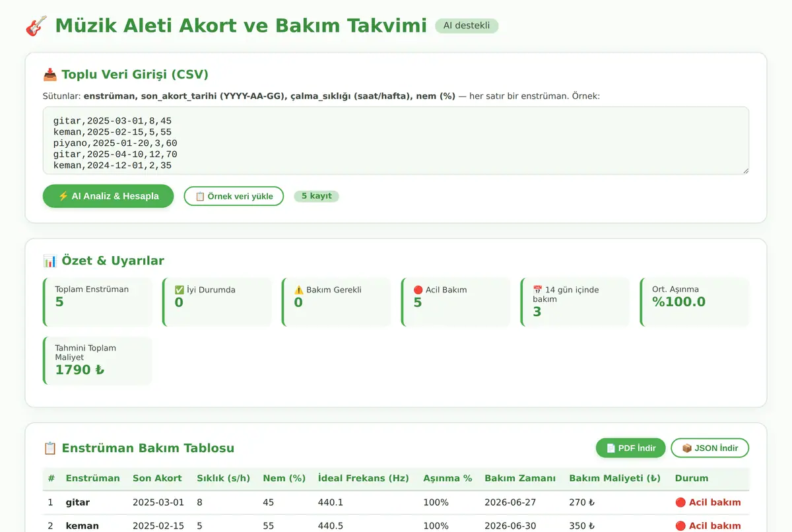Click the Bakım Maliyeti (₺) column header

click(x=614, y=478)
